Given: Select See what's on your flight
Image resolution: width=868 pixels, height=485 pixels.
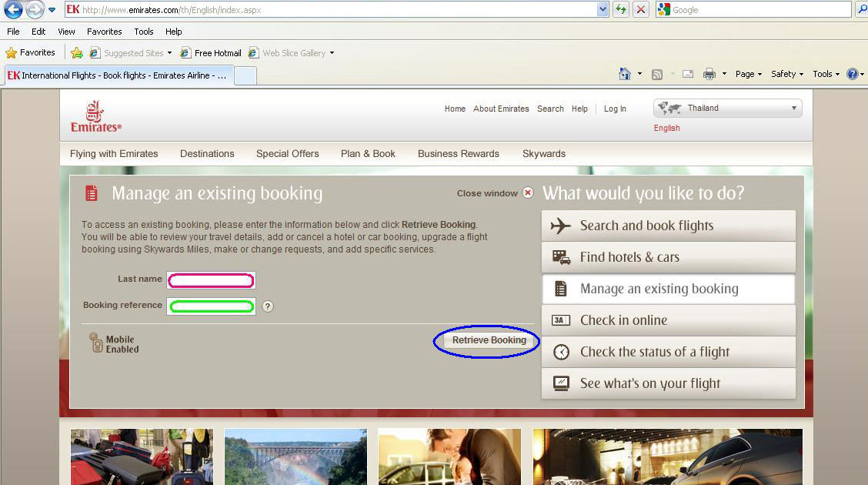Looking at the screenshot, I should tap(668, 383).
